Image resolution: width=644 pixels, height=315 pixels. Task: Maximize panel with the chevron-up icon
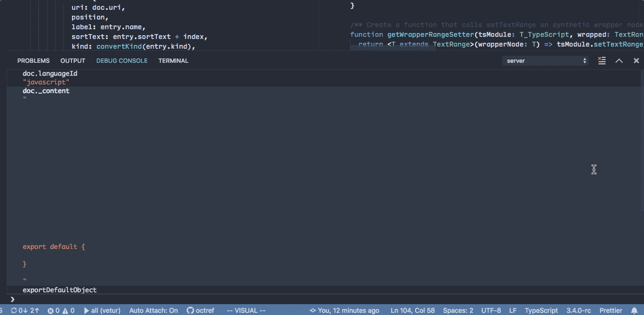tap(619, 61)
